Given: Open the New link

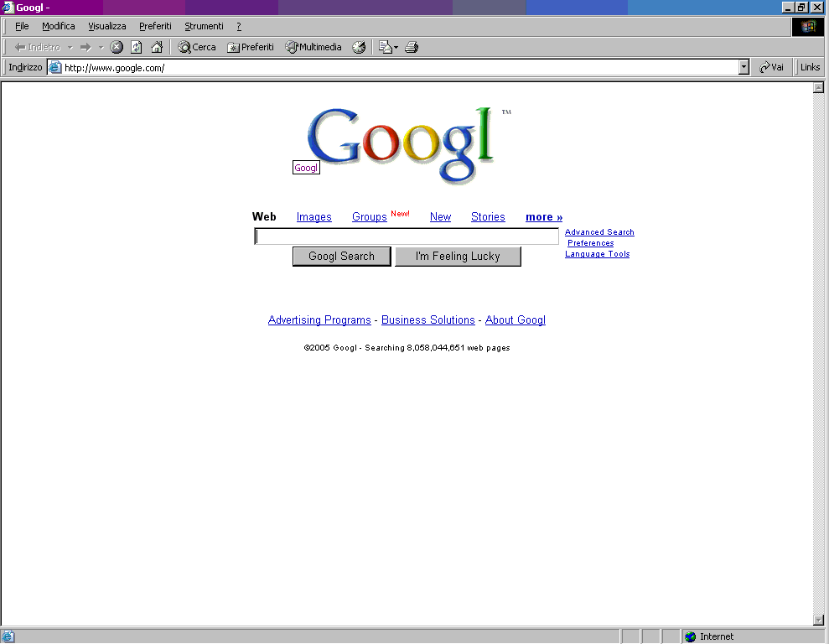Looking at the screenshot, I should [x=440, y=217].
